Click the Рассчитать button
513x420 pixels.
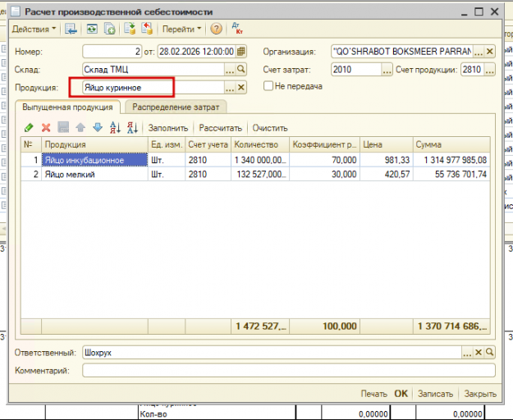point(221,128)
